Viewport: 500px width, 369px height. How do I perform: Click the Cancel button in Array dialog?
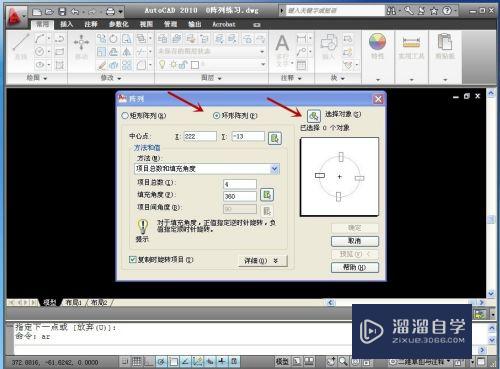(355, 241)
